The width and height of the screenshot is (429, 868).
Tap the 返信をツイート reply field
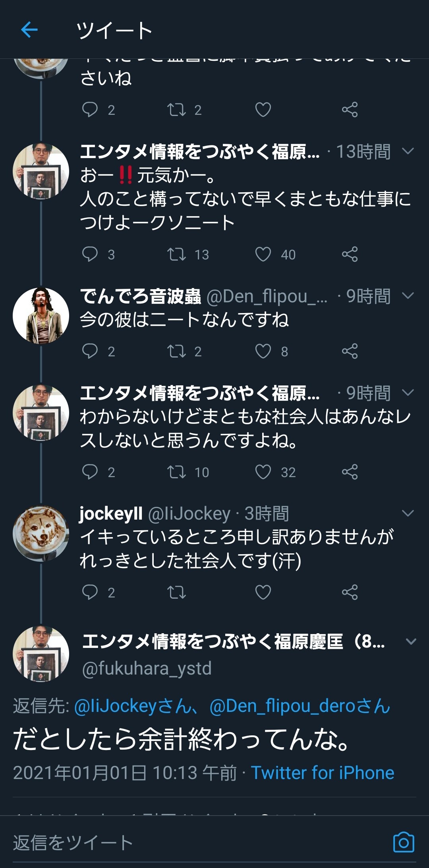tap(199, 842)
